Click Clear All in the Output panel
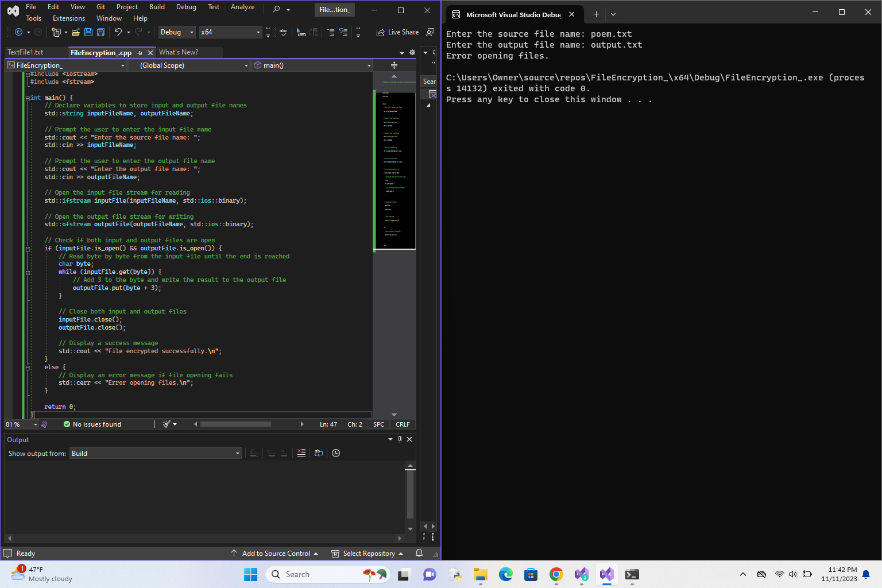Screen dimensions: 882x588 (x=301, y=453)
